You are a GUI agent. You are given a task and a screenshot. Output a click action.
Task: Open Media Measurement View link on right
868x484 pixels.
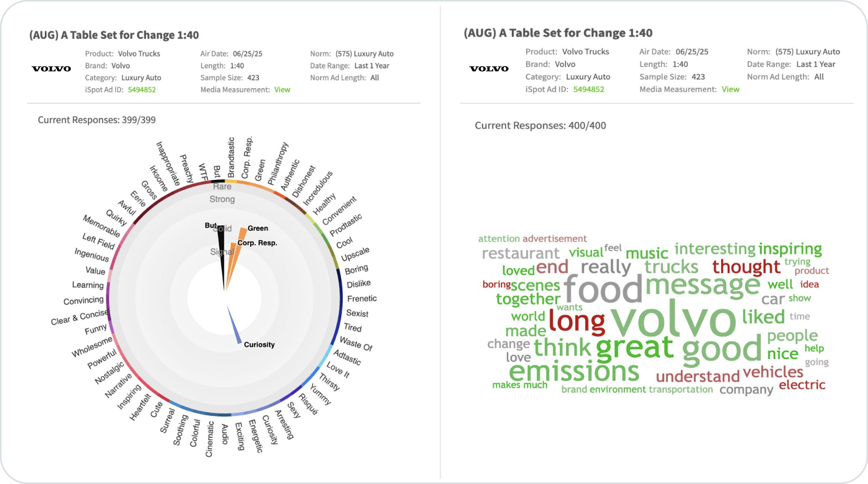click(731, 89)
